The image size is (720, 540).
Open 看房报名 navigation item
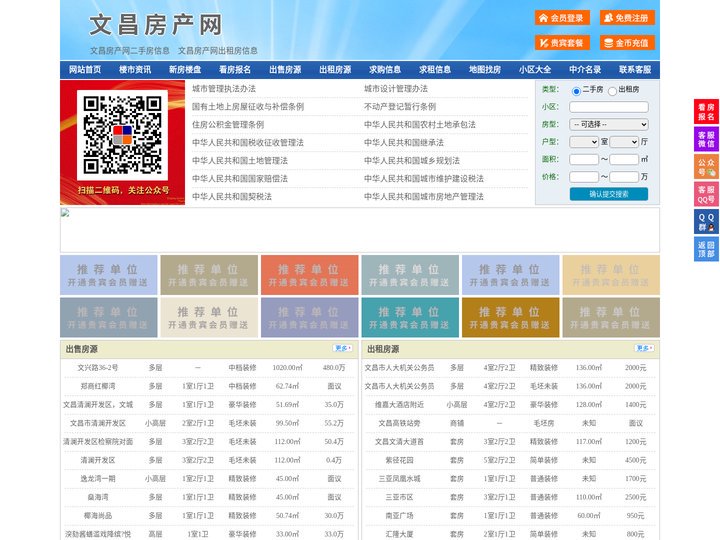pyautogui.click(x=235, y=70)
